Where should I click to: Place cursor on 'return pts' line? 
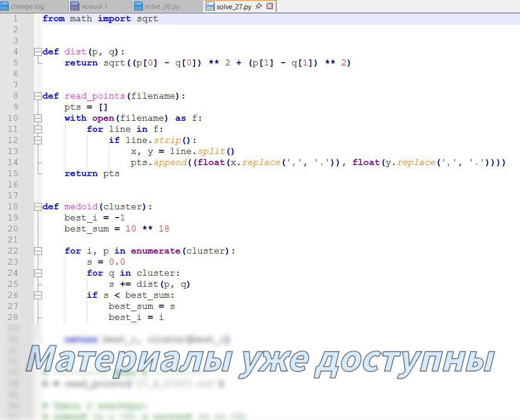pos(92,173)
